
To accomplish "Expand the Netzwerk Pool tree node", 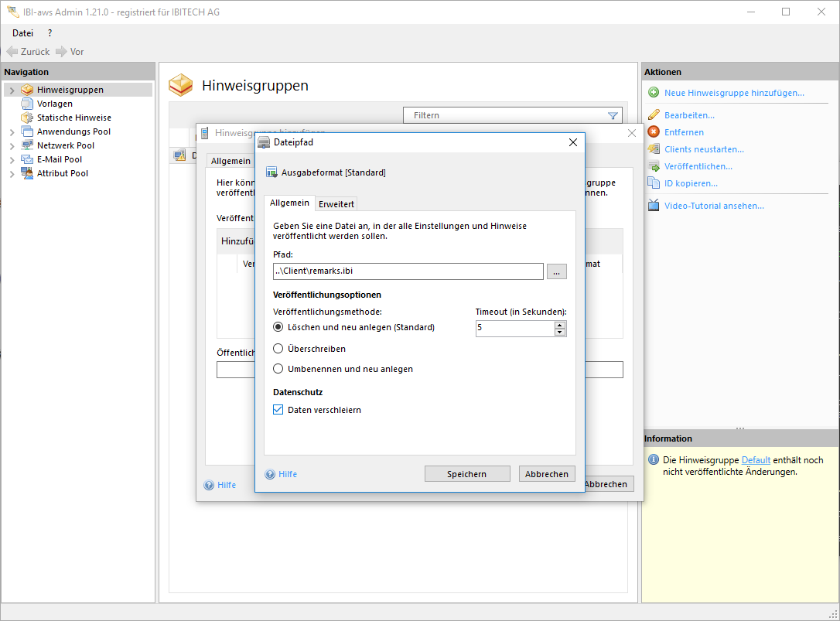I will tap(12, 146).
